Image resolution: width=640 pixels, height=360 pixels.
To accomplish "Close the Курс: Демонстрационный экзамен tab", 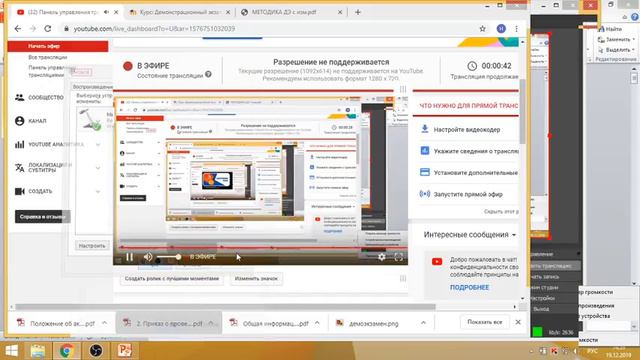I will click(x=228, y=12).
